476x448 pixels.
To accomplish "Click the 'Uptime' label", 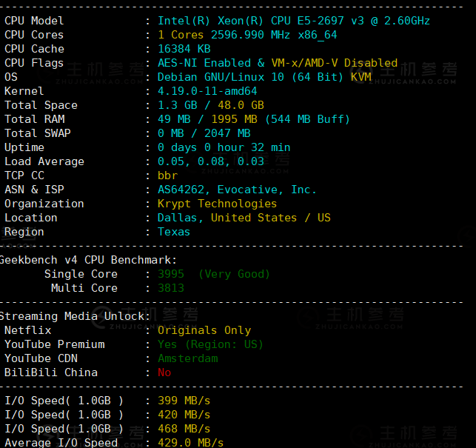I will pyautogui.click(x=24, y=147).
